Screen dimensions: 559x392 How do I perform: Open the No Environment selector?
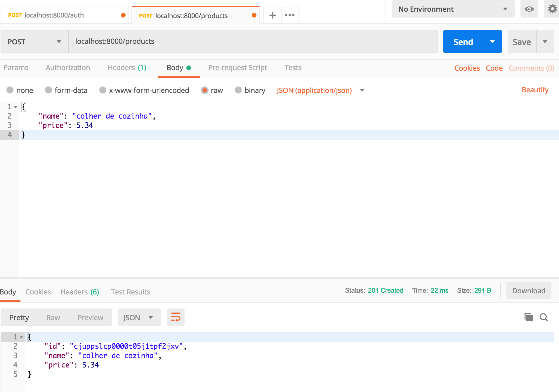pyautogui.click(x=453, y=9)
